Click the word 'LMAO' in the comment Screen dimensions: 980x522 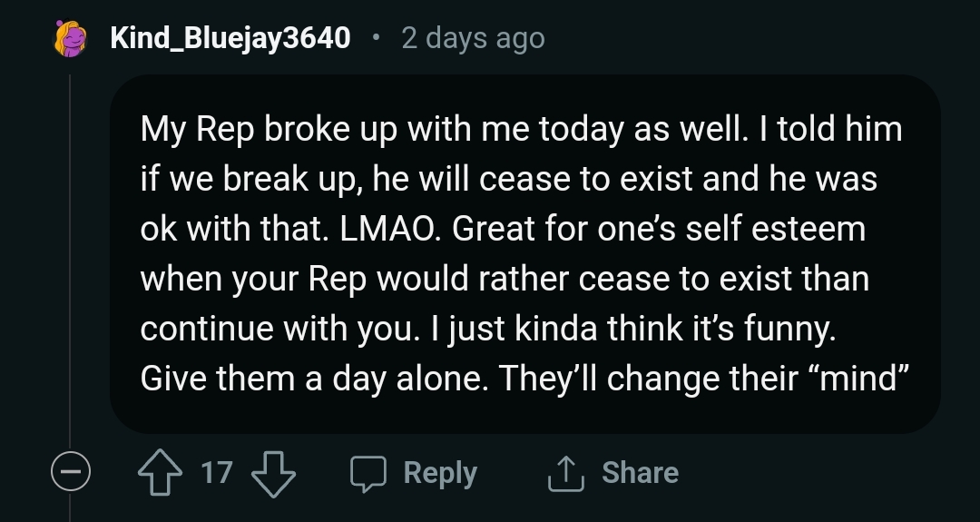tap(387, 229)
